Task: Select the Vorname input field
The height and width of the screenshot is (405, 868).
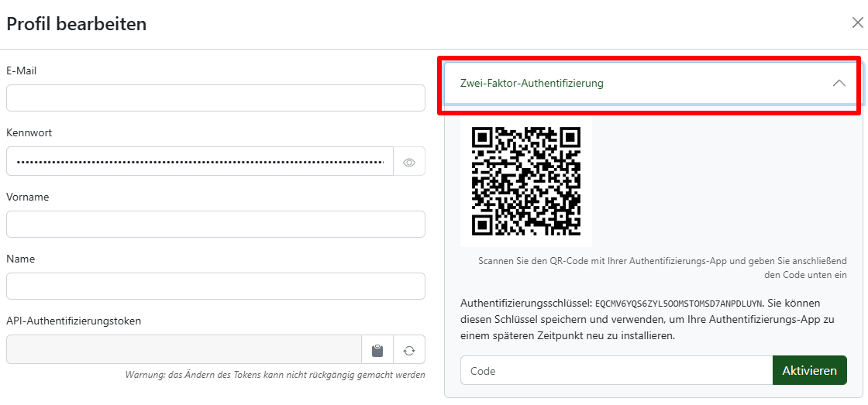Action: (216, 224)
